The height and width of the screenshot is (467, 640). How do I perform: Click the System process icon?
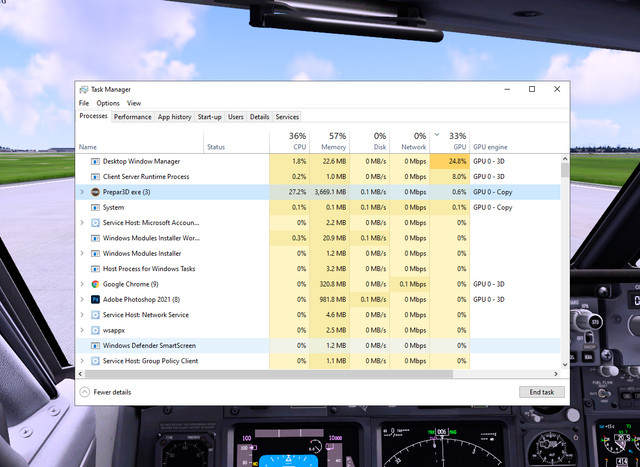point(95,207)
